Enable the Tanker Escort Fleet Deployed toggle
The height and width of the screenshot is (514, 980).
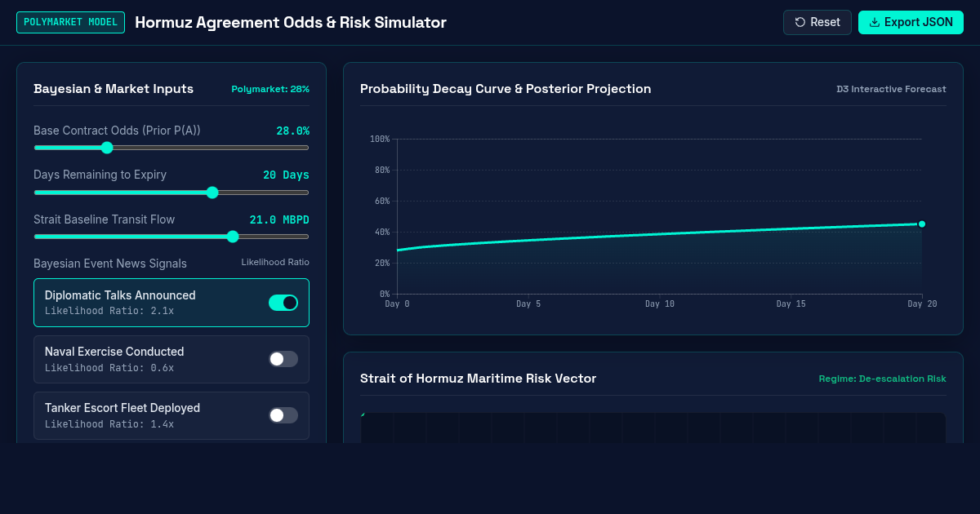[283, 415]
